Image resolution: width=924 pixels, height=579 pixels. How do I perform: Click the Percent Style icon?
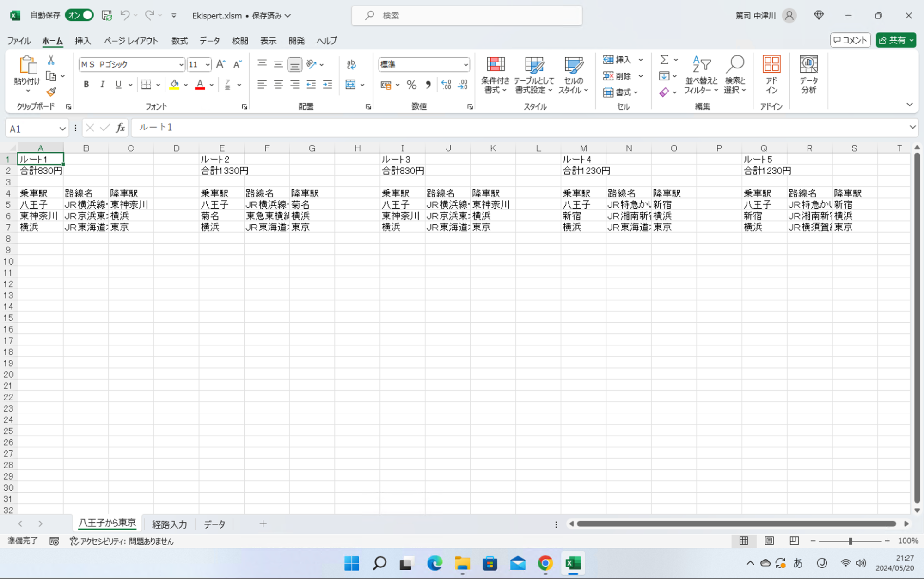click(x=411, y=85)
